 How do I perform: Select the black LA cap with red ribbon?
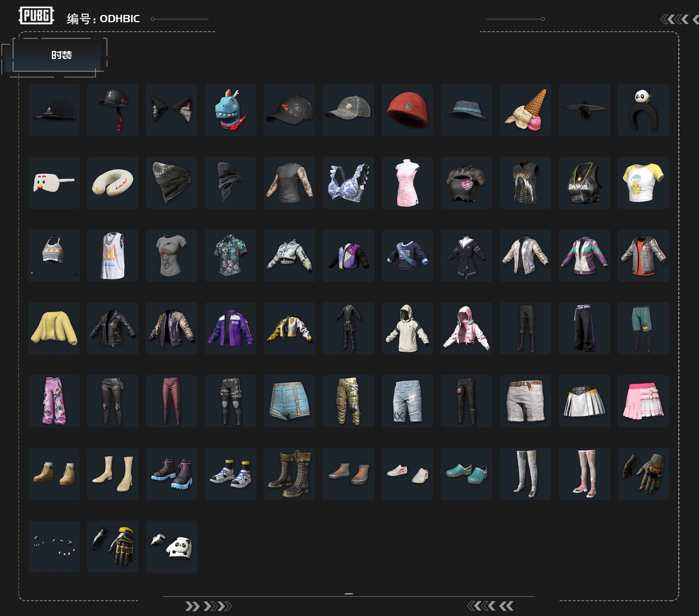[x=112, y=110]
